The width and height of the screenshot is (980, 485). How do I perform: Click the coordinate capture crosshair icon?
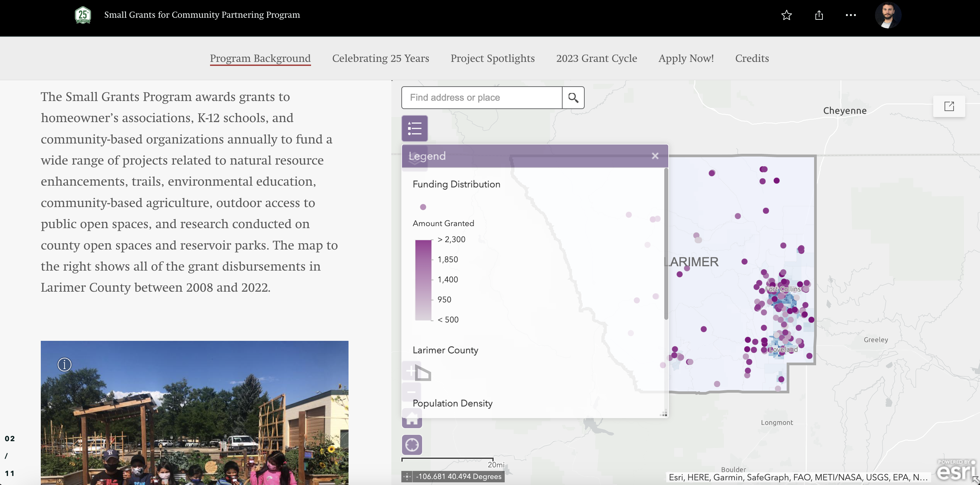tap(407, 476)
